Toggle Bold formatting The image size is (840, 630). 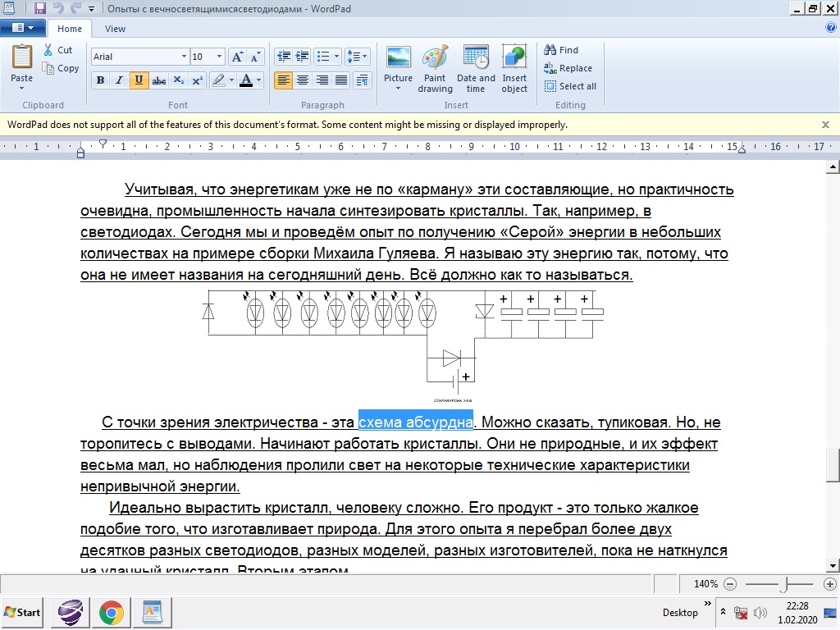[x=100, y=80]
